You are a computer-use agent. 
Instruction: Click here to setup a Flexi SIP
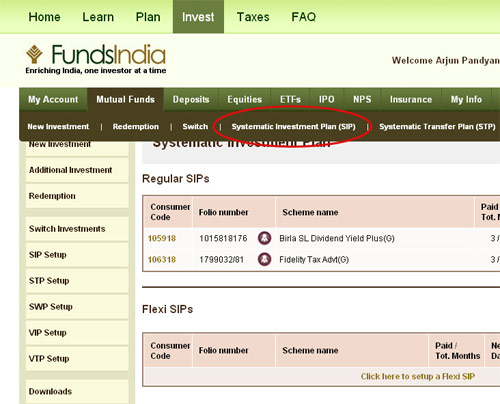click(418, 376)
